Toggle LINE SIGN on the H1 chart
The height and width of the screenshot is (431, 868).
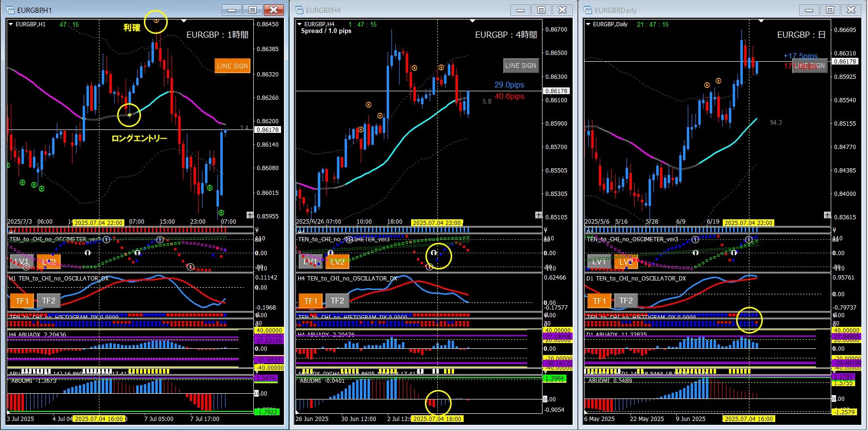tap(232, 66)
